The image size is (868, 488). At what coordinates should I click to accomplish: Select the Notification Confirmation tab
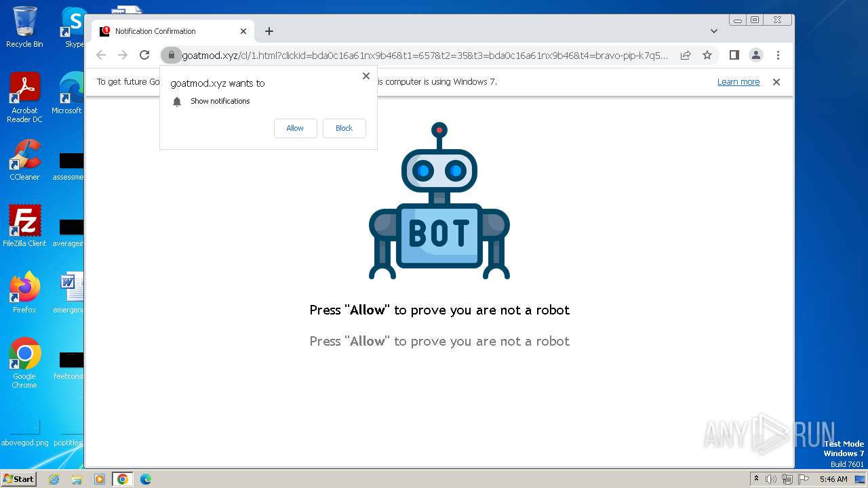173,31
